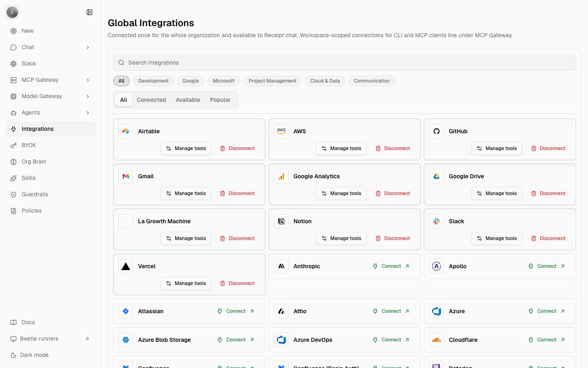Switch to the Popular tab
This screenshot has width=588, height=368.
pos(220,100)
